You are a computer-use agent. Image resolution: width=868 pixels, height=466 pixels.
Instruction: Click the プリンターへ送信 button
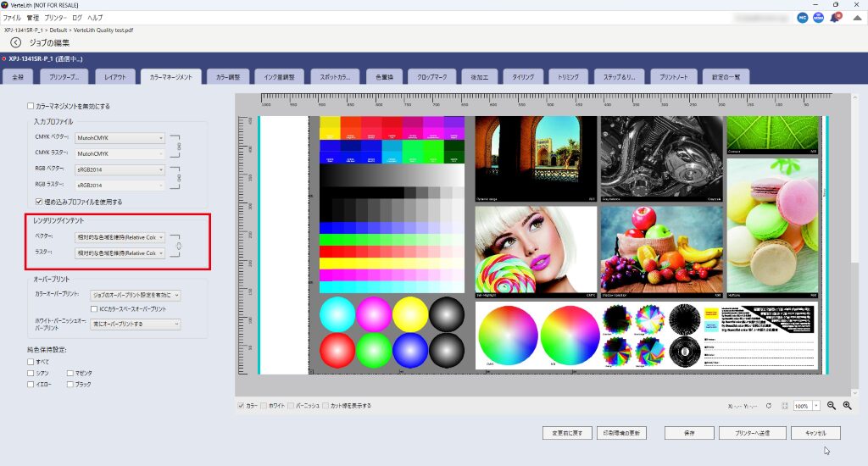746,433
